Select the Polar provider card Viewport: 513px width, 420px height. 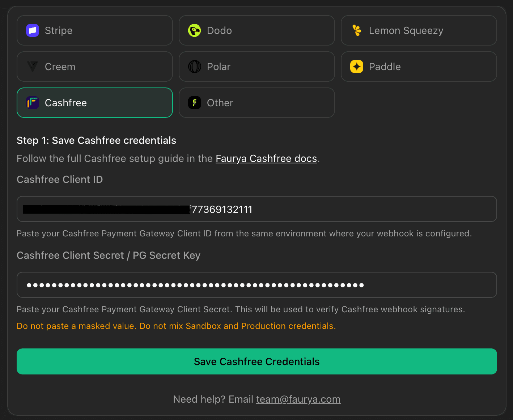click(x=257, y=67)
